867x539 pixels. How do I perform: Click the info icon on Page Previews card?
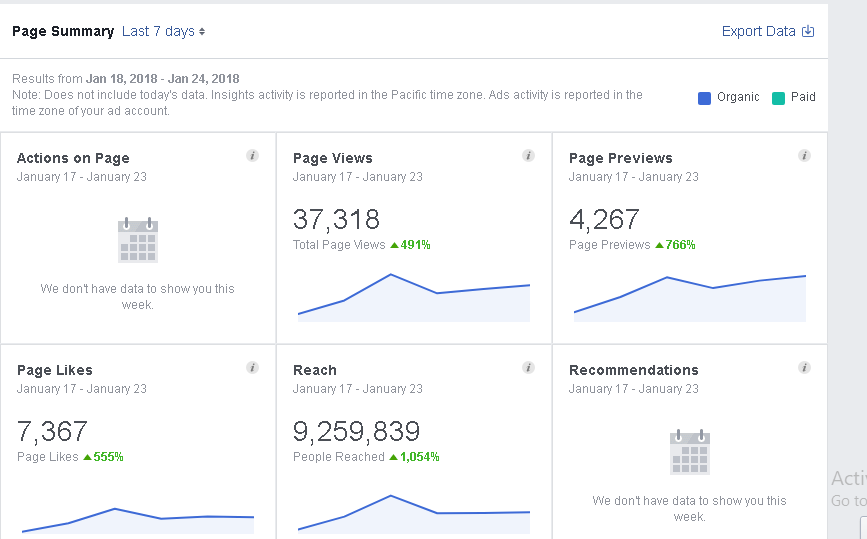coord(804,156)
